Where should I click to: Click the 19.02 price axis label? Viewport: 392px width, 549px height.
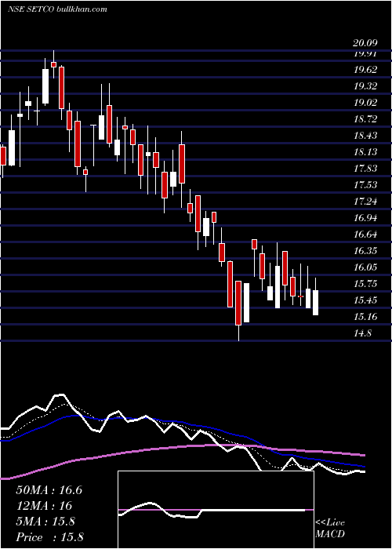point(366,103)
